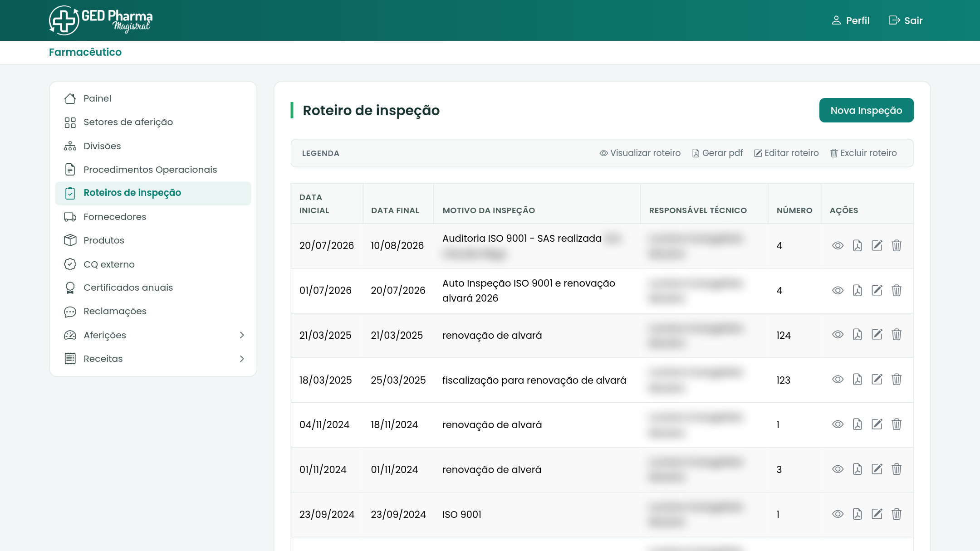Select Divisões in the sidebar
The image size is (980, 551).
(x=153, y=146)
